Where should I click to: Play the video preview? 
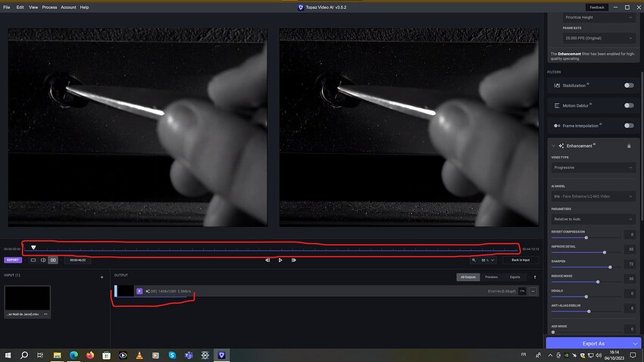(x=280, y=261)
